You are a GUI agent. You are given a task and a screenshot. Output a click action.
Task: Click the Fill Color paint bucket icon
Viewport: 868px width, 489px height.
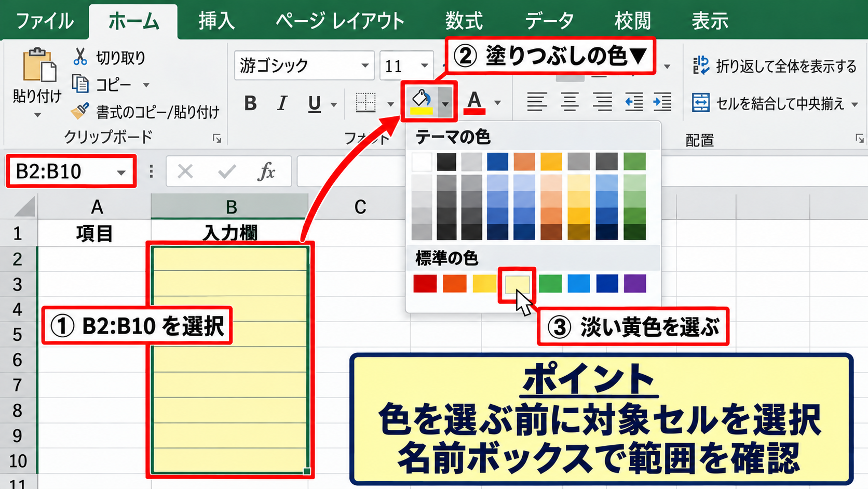[422, 101]
